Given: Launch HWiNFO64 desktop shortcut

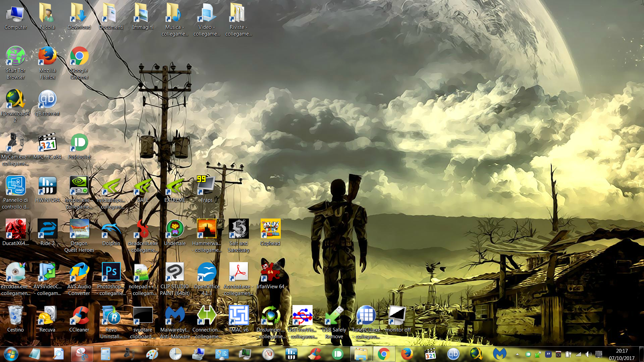Looking at the screenshot, I should [47, 189].
